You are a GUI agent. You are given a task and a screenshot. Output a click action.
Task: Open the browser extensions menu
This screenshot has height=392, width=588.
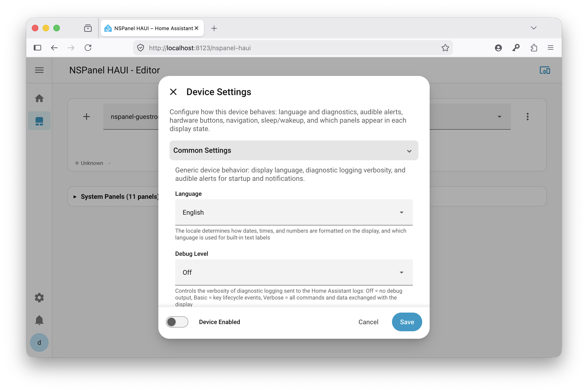(534, 48)
